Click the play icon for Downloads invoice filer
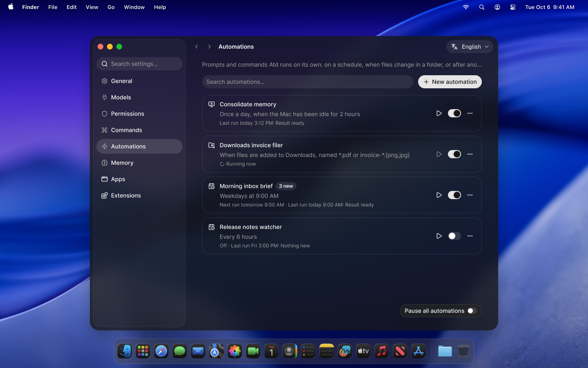 pyautogui.click(x=439, y=154)
